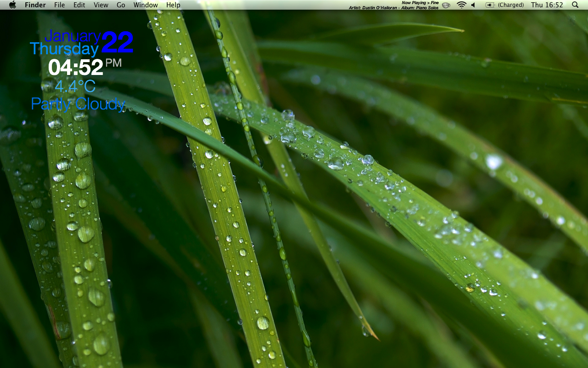This screenshot has width=588, height=368.
Task: Open the Finder menu
Action: [x=35, y=5]
